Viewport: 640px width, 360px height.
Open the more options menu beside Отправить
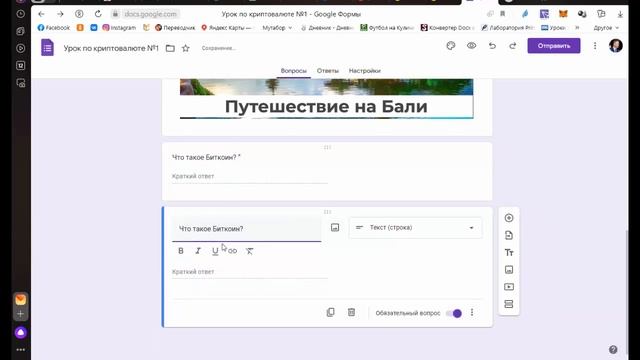click(x=595, y=46)
